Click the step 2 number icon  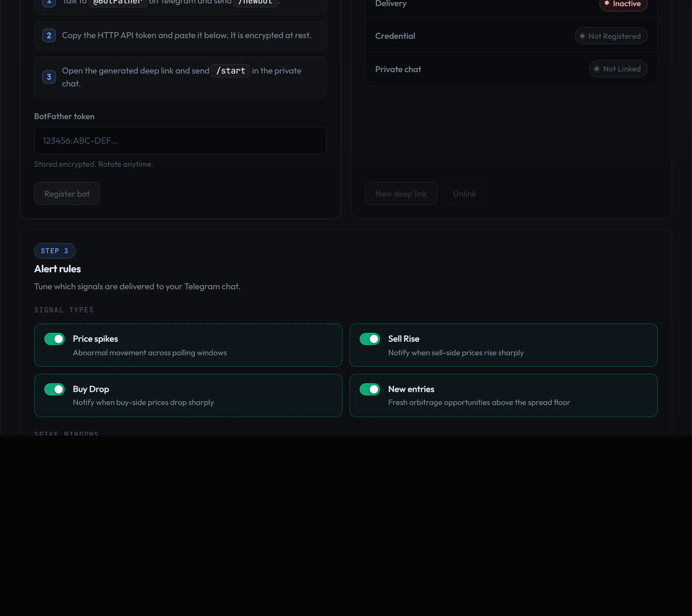click(49, 35)
